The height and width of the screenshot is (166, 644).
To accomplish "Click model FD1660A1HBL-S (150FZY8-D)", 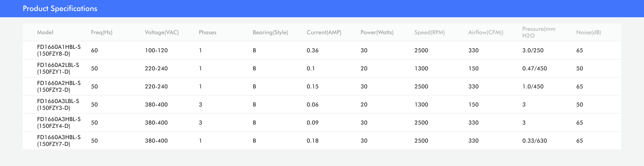I will click(x=59, y=50).
